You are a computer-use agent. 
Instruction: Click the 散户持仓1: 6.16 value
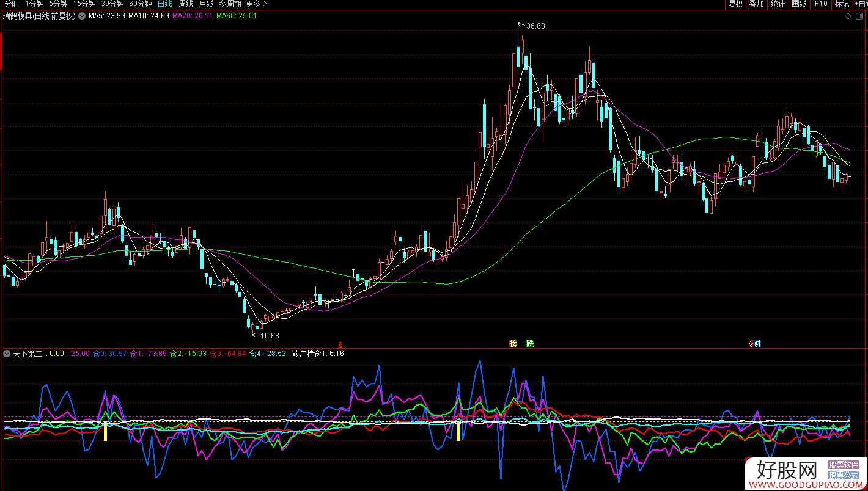click(318, 353)
